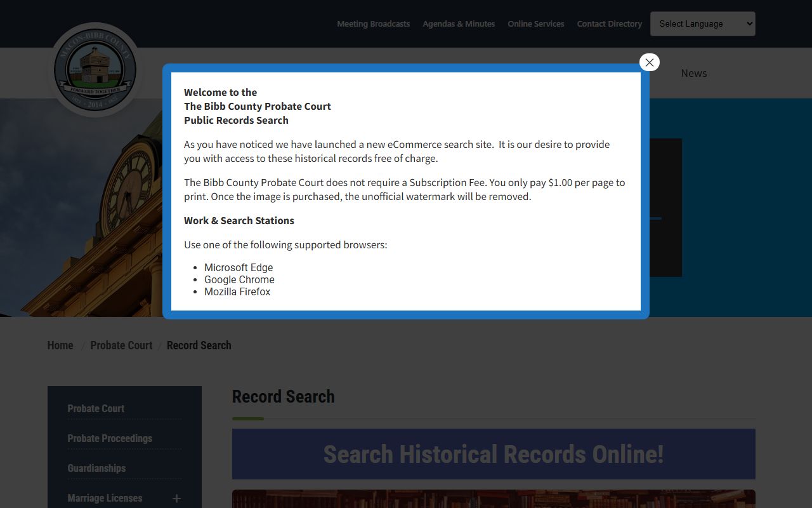Select 'Google Chrome' list item text
The height and width of the screenshot is (508, 812).
coord(239,279)
